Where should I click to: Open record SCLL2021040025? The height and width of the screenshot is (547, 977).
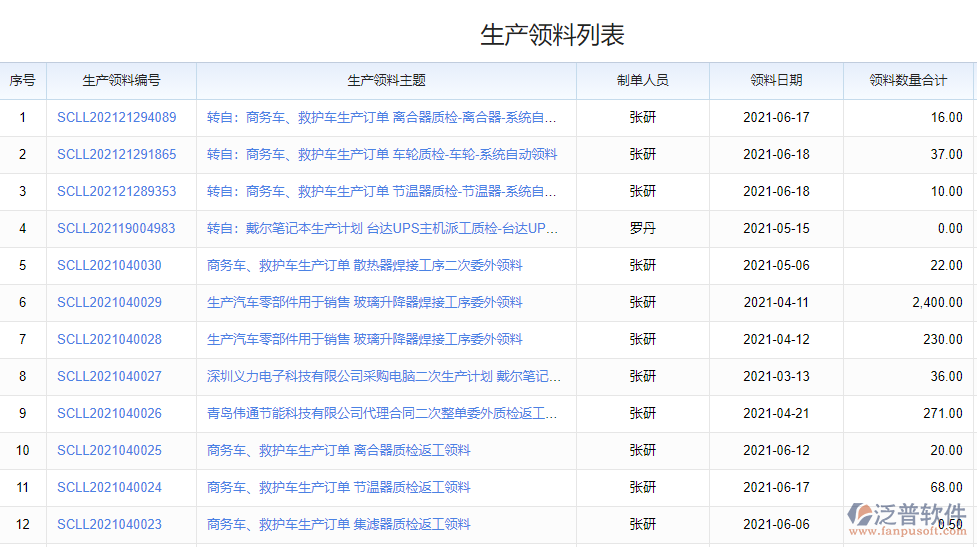tap(109, 450)
